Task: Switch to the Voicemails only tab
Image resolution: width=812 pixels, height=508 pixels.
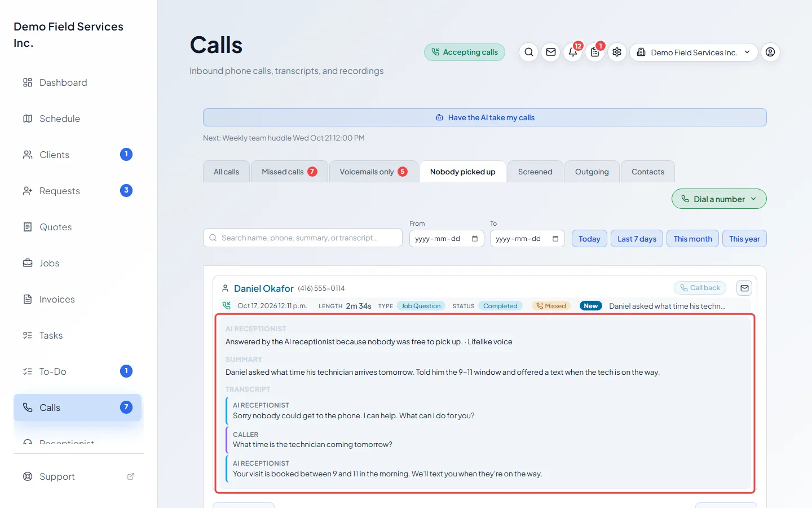Action: (x=373, y=172)
